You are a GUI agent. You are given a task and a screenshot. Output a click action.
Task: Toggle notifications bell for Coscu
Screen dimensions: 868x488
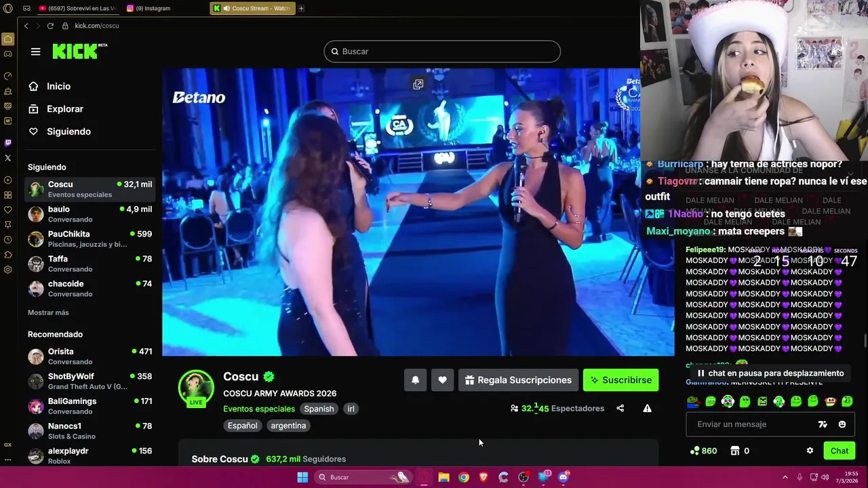[416, 380]
